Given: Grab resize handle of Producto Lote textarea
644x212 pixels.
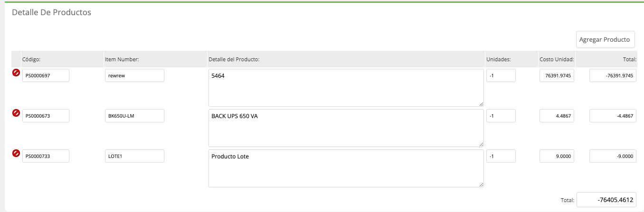Looking at the screenshot, I should coord(481,184).
